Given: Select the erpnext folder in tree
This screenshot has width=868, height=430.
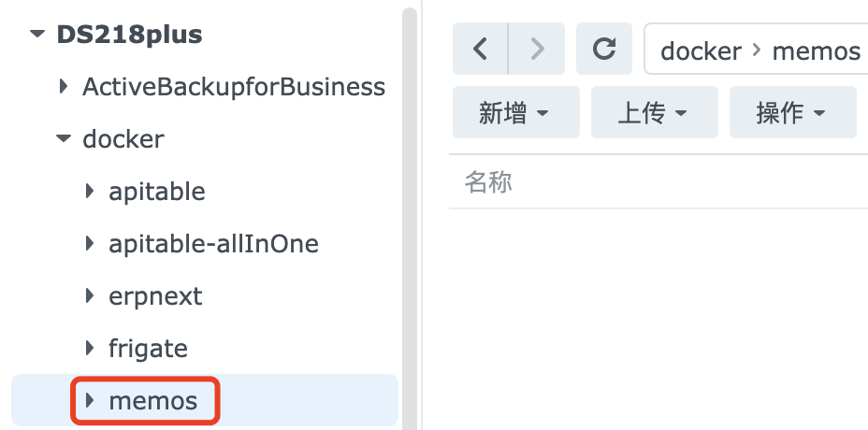Looking at the screenshot, I should [155, 296].
